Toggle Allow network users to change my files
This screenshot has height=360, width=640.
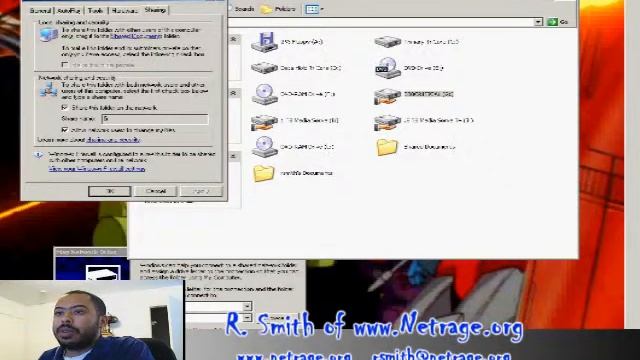click(x=64, y=129)
